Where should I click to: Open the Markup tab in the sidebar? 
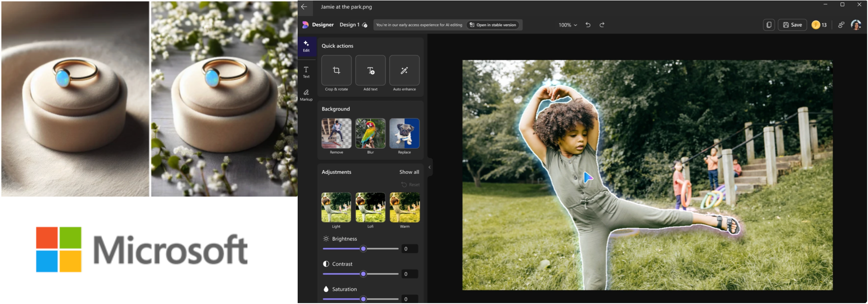coord(306,95)
